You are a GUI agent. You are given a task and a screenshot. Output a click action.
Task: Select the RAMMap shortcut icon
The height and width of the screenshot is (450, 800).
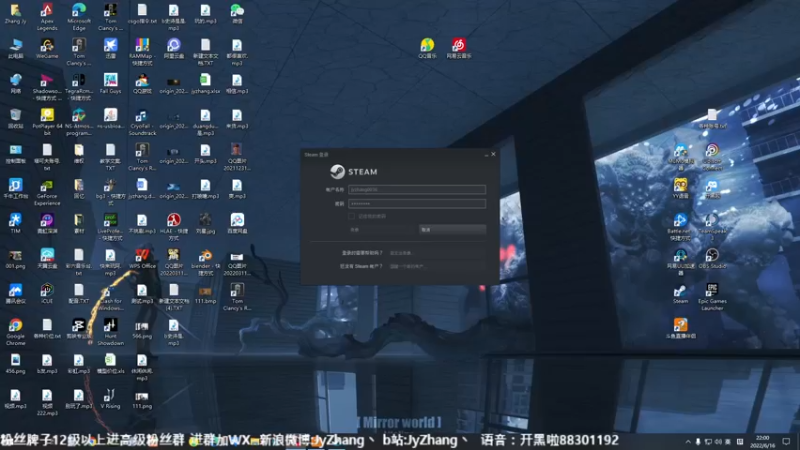coord(142,52)
